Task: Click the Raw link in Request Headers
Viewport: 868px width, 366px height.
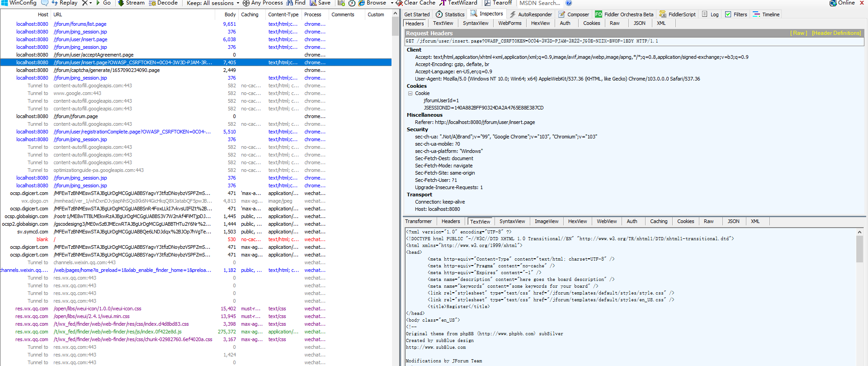Action: (798, 33)
